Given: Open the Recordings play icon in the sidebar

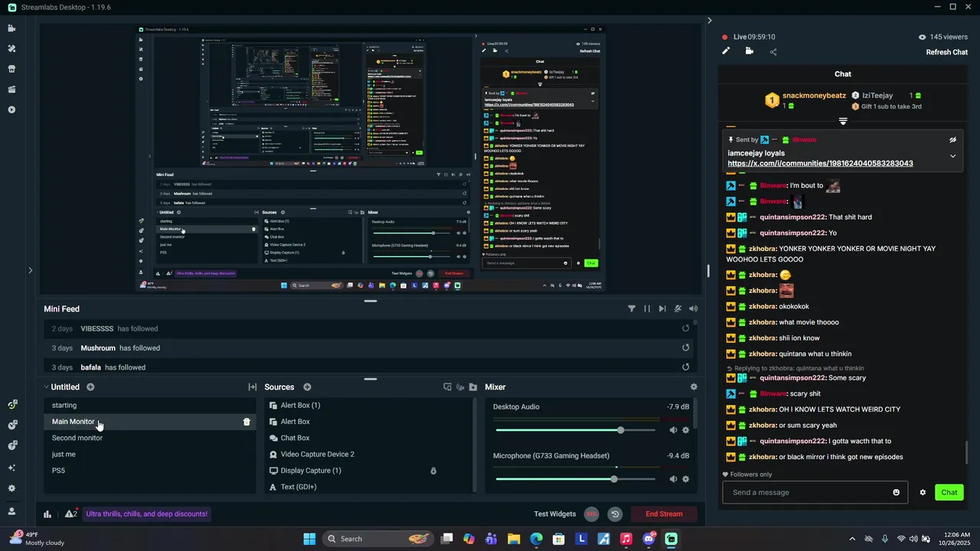Looking at the screenshot, I should pyautogui.click(x=11, y=109).
